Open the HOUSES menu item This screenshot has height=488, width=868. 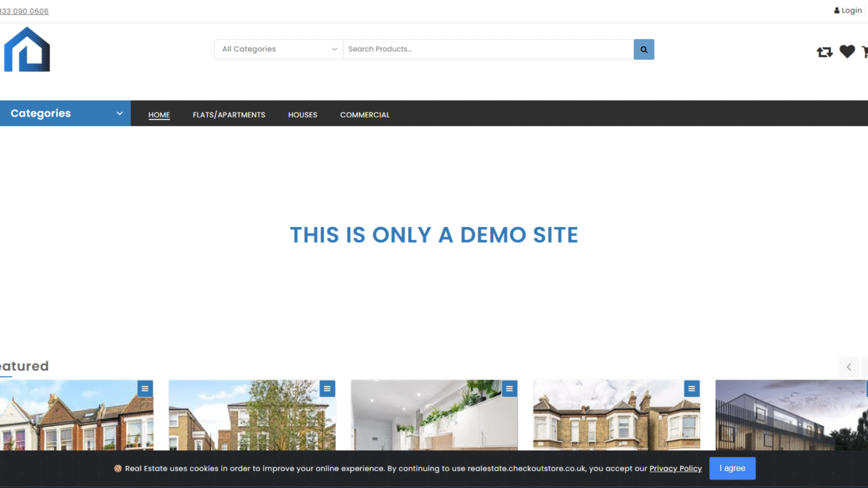point(302,115)
